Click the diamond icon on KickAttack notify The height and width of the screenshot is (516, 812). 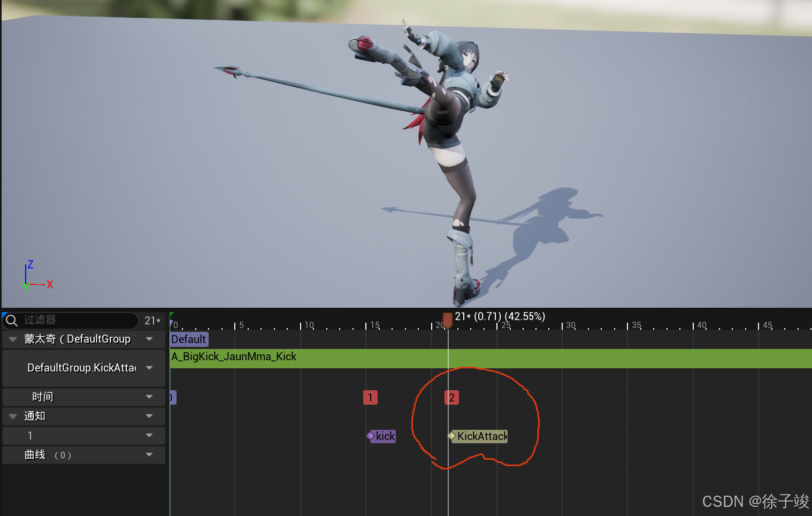click(452, 436)
